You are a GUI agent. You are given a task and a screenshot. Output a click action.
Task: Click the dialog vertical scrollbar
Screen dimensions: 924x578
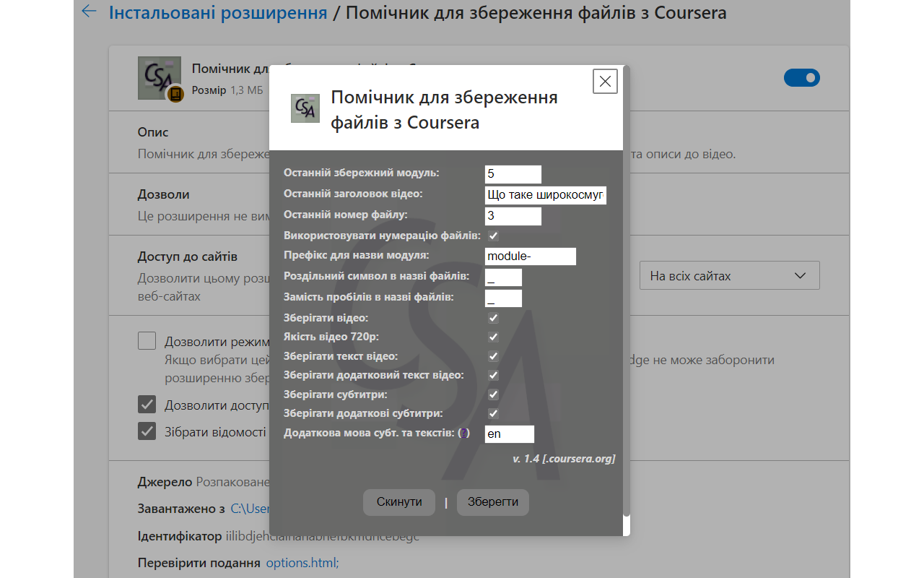(x=627, y=293)
